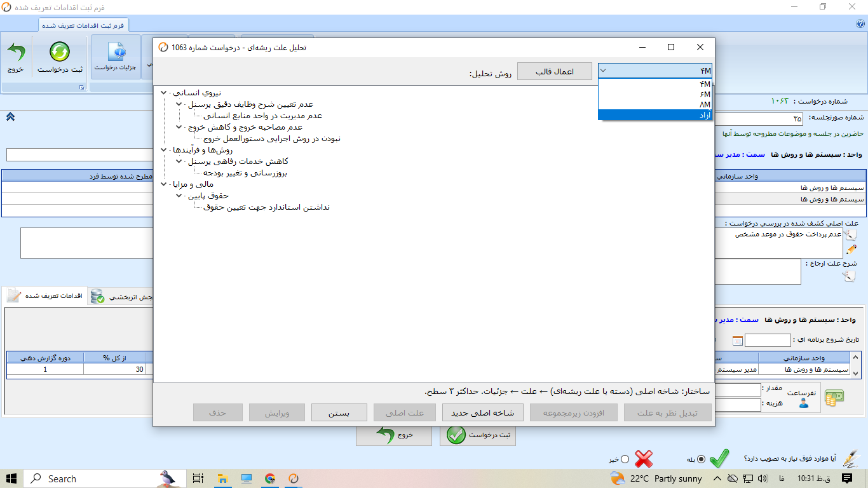The height and width of the screenshot is (488, 868).
Task: Click the اعمال قالب button
Action: [x=555, y=71]
